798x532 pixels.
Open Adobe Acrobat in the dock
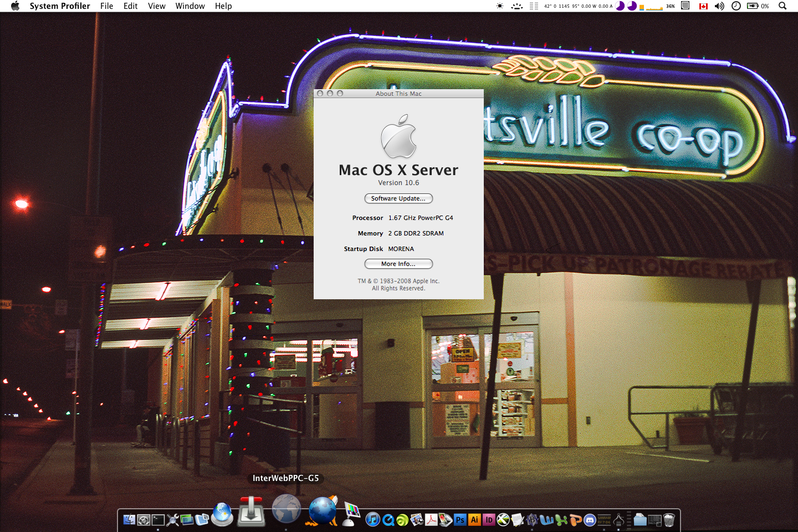click(431, 520)
